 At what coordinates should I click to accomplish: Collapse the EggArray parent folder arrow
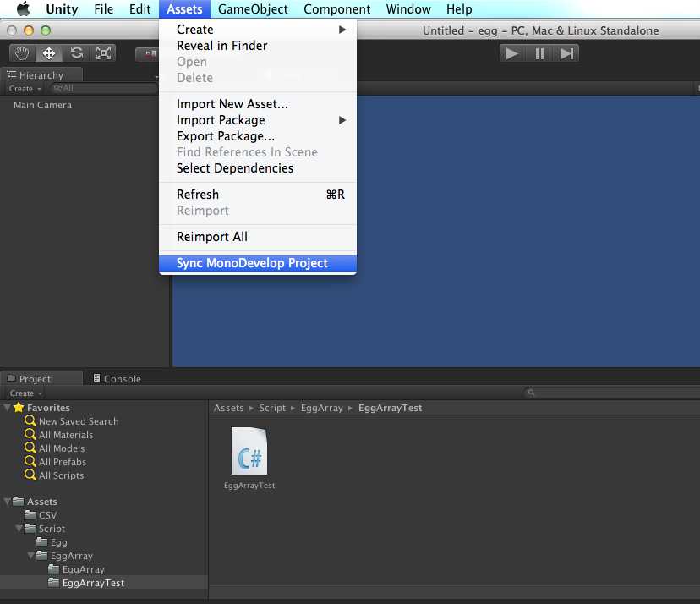[30, 556]
